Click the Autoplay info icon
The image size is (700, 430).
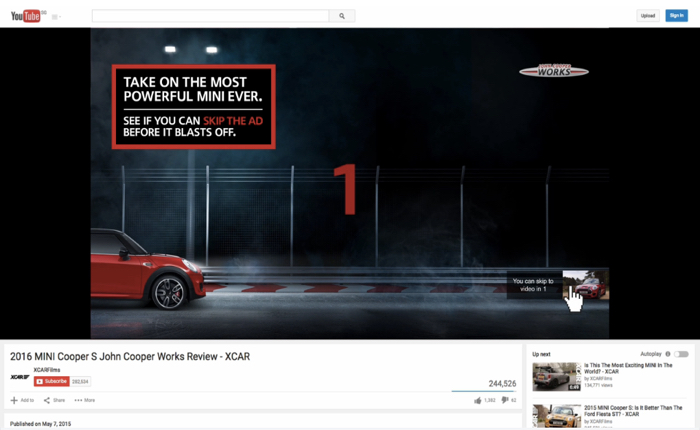[668, 354]
